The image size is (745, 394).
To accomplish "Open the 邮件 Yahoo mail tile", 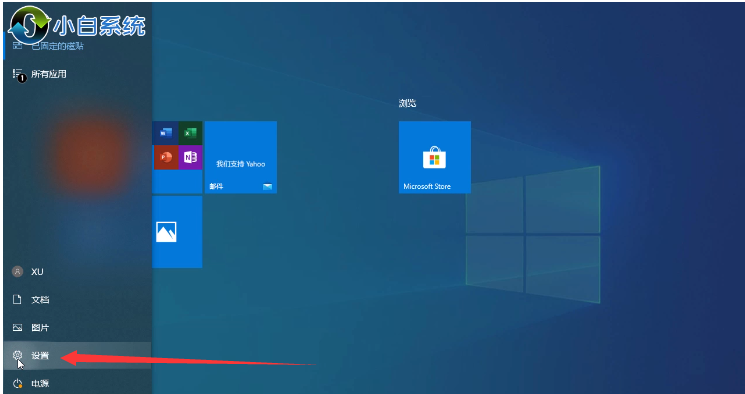I will tap(241, 157).
